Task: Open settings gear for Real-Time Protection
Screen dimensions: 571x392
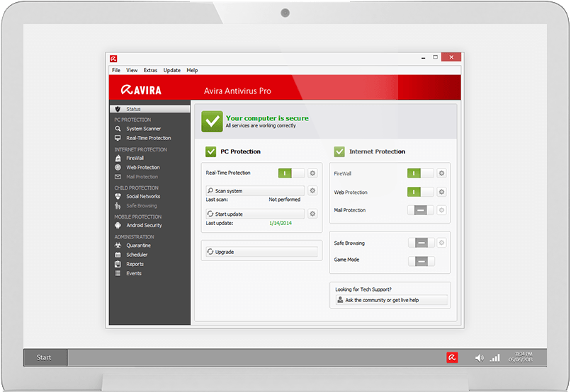Action: point(312,173)
